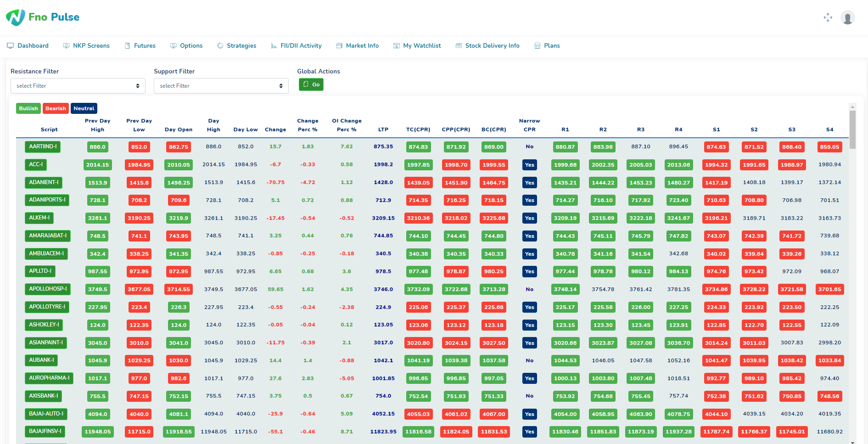Click the Options monitor icon
Viewport: 868px width, 444px height.
click(174, 46)
